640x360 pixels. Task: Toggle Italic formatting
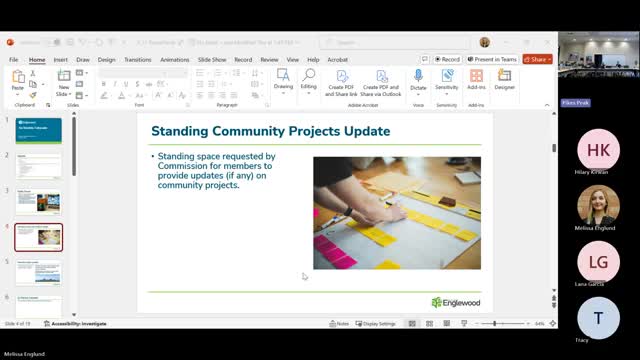tap(115, 84)
